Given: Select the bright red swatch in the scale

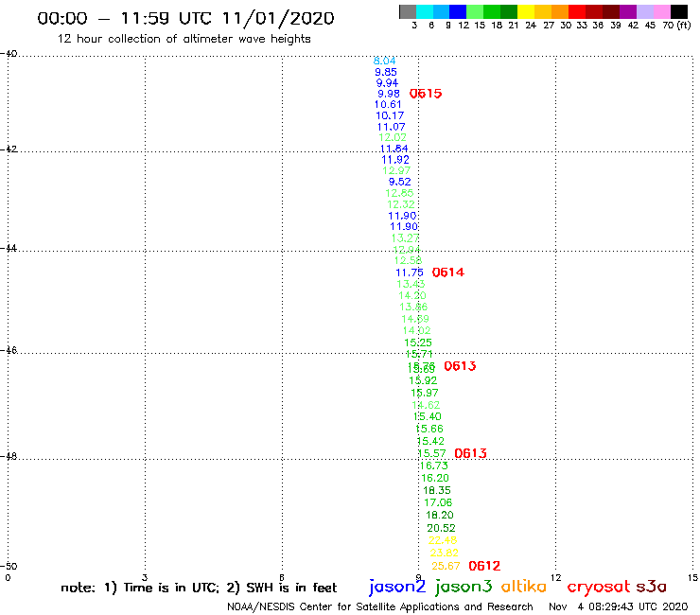Looking at the screenshot, I should [577, 11].
